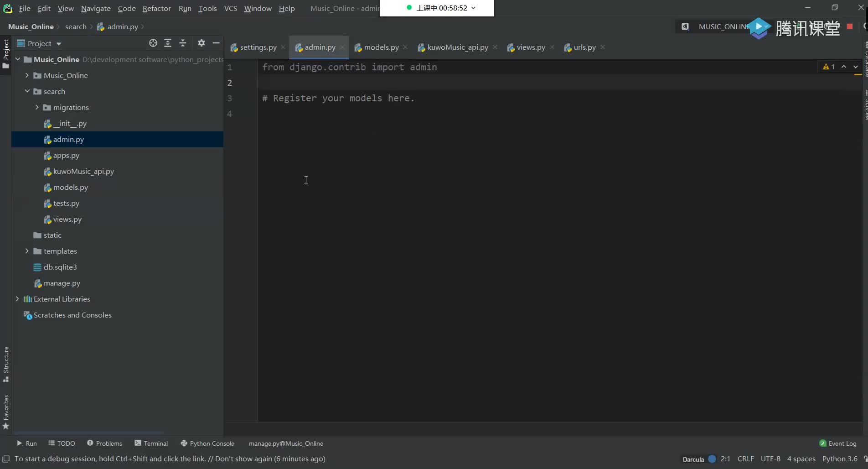Open the VCS menu
The height and width of the screenshot is (469, 868).
(231, 8)
